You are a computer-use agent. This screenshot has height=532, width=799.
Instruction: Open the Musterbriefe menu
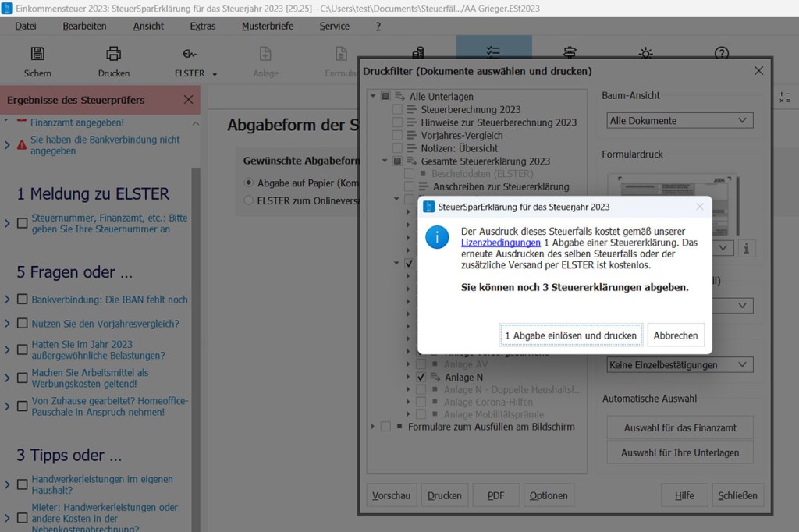268,26
